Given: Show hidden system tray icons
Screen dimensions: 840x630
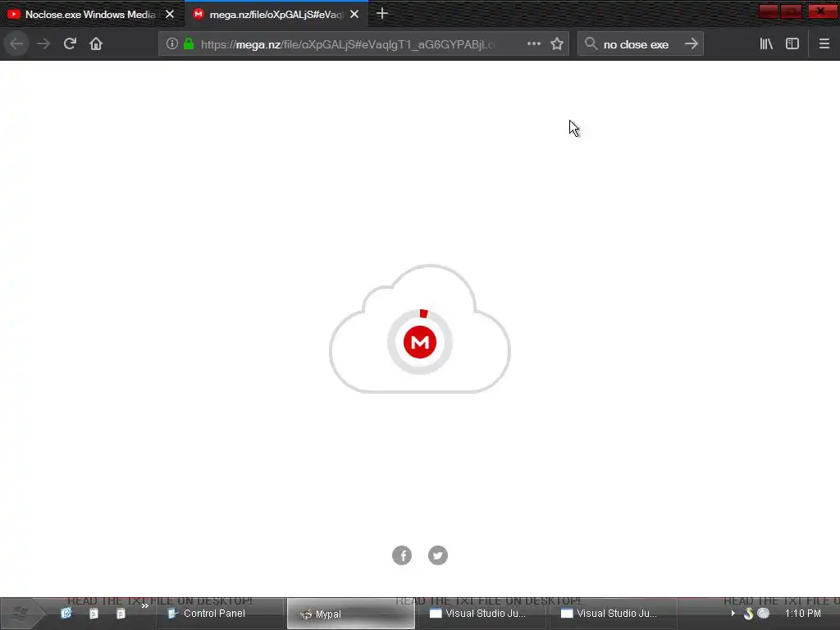Looking at the screenshot, I should (733, 614).
